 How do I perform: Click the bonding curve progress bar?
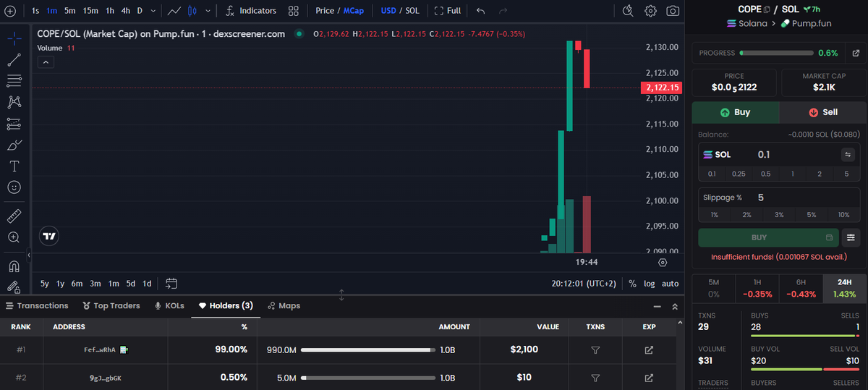click(x=776, y=53)
